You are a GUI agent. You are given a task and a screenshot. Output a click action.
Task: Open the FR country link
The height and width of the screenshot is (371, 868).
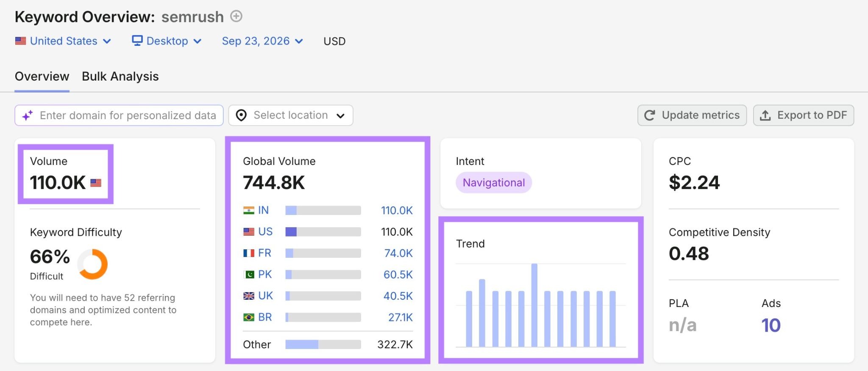click(264, 253)
